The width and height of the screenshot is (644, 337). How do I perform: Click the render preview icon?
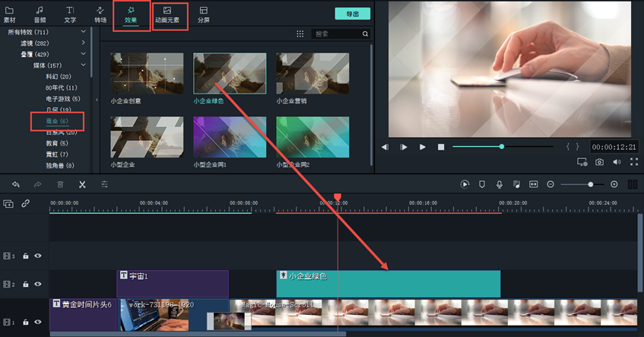click(x=465, y=185)
